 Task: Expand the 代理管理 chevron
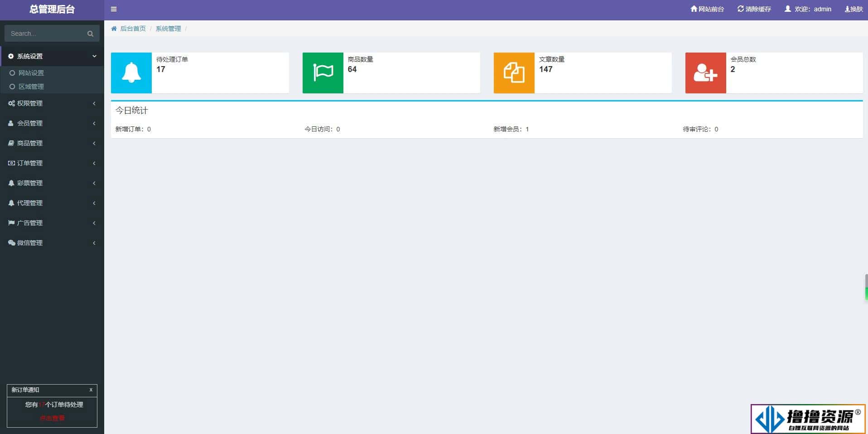(94, 203)
